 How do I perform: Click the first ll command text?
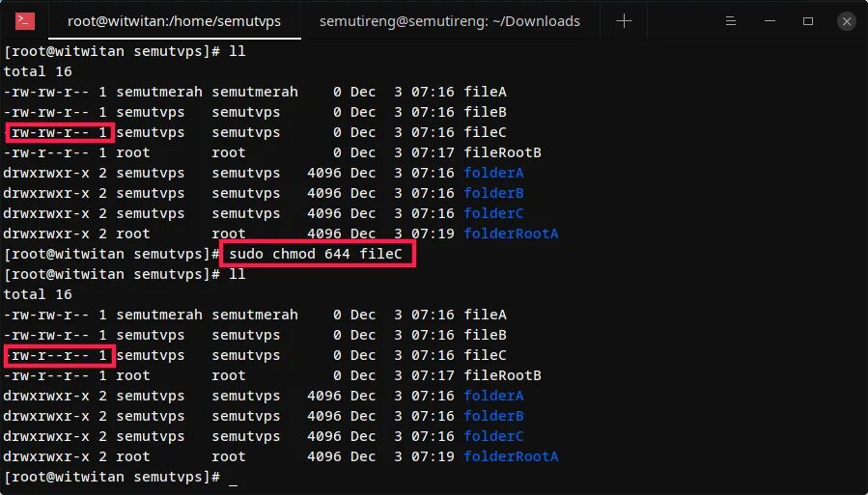click(x=238, y=51)
